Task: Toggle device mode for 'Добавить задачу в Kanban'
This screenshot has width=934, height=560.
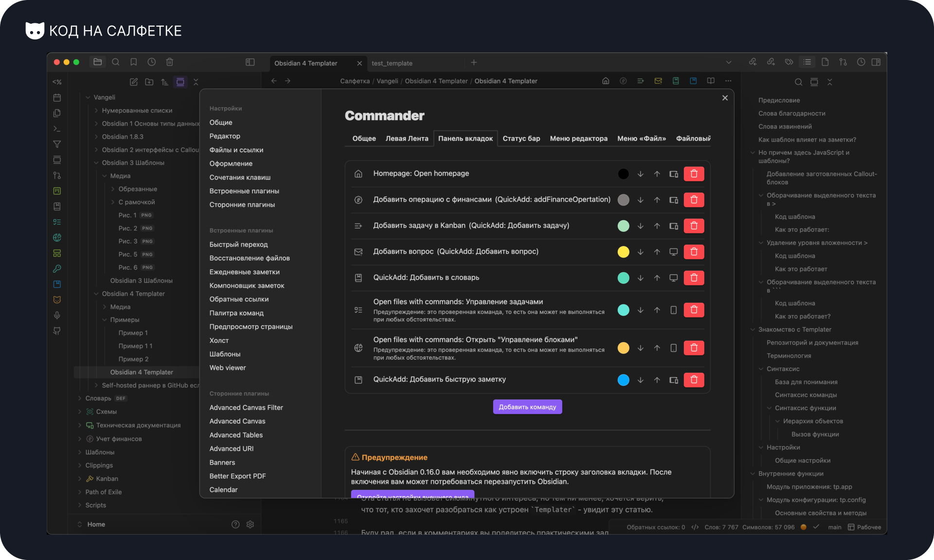Action: 673,226
